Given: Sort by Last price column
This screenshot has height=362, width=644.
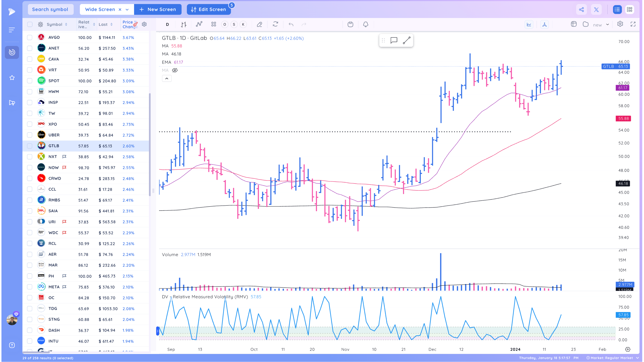Looking at the screenshot, I should pos(106,24).
